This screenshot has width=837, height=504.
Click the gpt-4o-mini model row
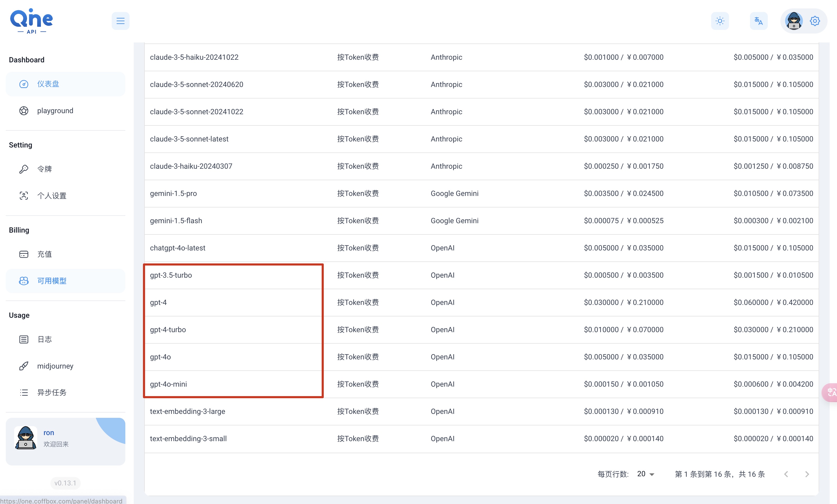pyautogui.click(x=481, y=384)
